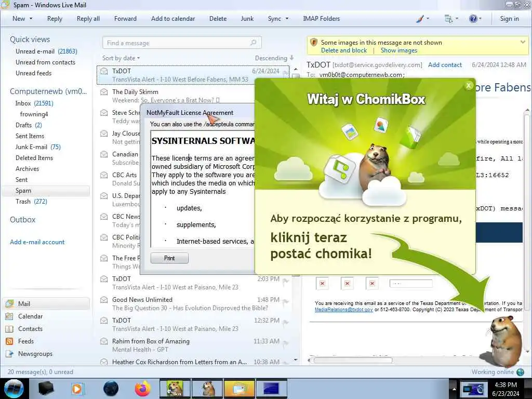Viewport: 532px width, 399px height.
Task: Open the Archives folder
Action: pyautogui.click(x=27, y=168)
